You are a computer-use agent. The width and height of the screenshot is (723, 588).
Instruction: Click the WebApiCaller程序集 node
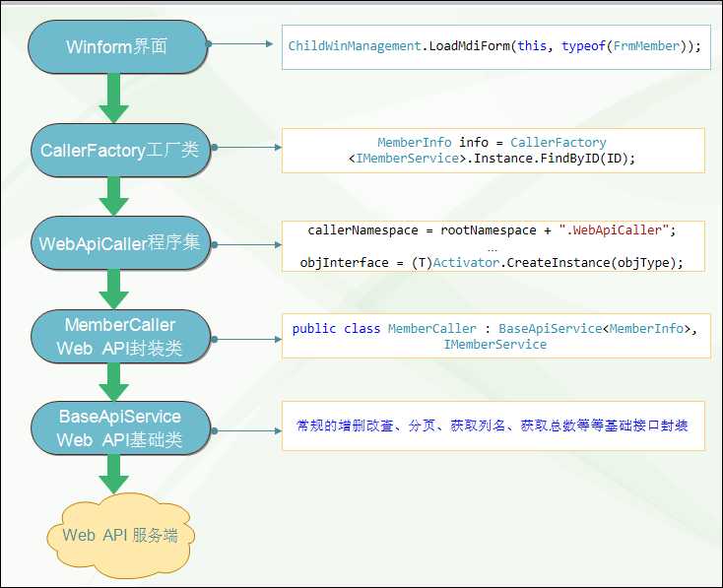[120, 243]
